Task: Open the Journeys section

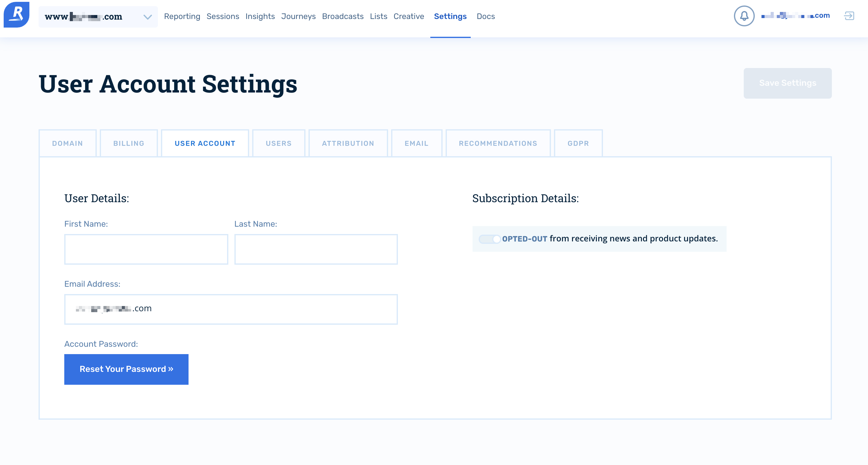Action: click(x=298, y=16)
